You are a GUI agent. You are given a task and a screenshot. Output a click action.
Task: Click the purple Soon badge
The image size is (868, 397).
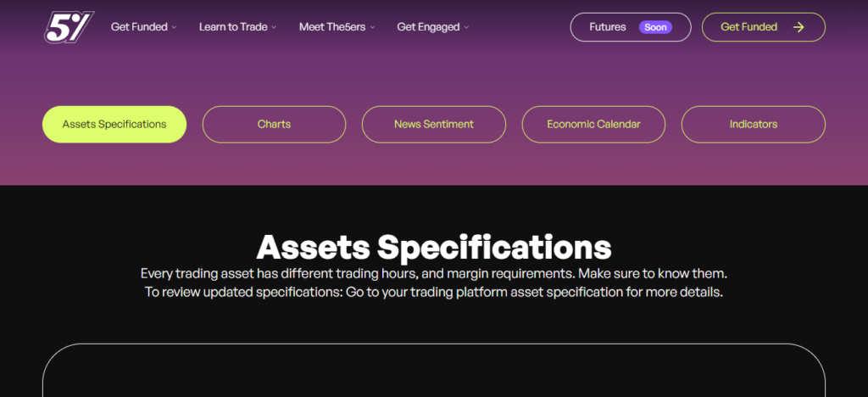pos(655,27)
